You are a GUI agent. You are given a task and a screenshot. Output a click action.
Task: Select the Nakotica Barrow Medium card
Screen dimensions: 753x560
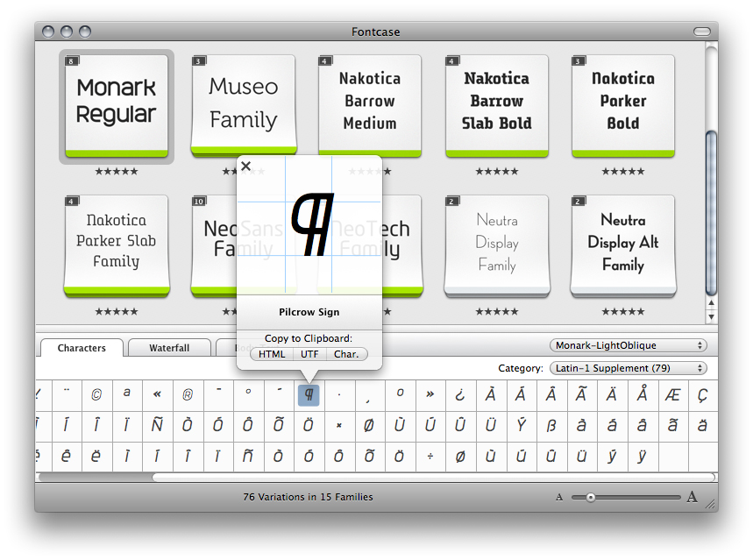pos(370,106)
